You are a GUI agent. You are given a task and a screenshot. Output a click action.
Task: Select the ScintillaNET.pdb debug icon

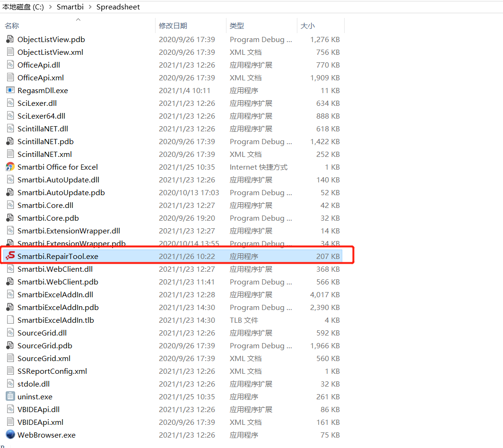pos(10,141)
